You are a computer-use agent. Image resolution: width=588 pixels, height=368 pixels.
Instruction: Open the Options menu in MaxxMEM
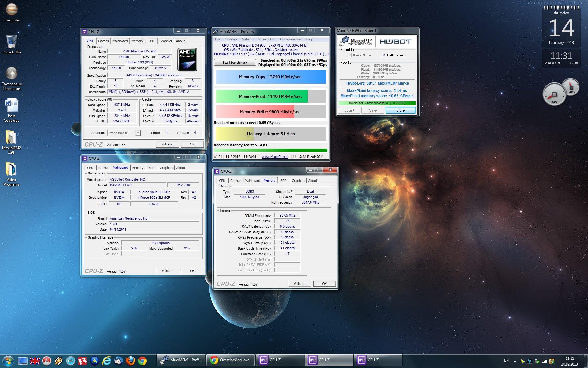point(231,39)
